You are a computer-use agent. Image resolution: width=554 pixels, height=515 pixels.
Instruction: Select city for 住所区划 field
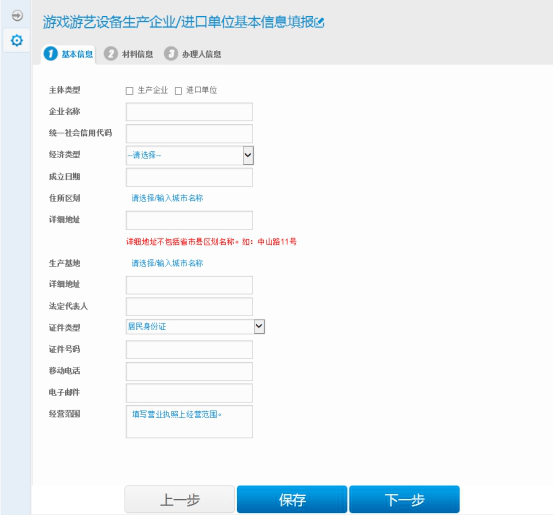(167, 198)
